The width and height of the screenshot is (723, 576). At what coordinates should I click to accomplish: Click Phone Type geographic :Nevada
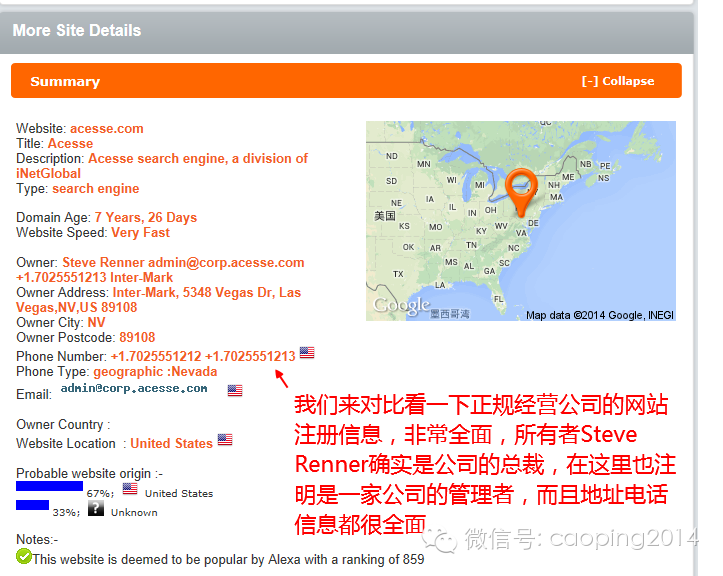(x=155, y=372)
